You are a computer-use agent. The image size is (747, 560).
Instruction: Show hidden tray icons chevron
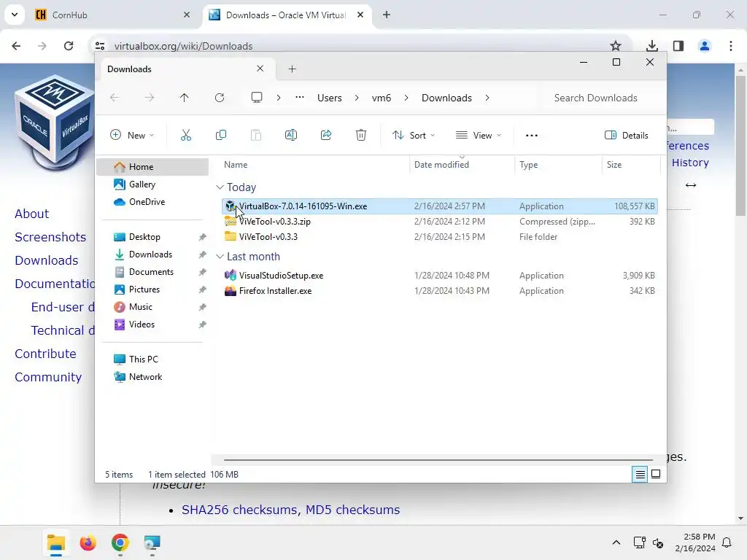pyautogui.click(x=616, y=542)
